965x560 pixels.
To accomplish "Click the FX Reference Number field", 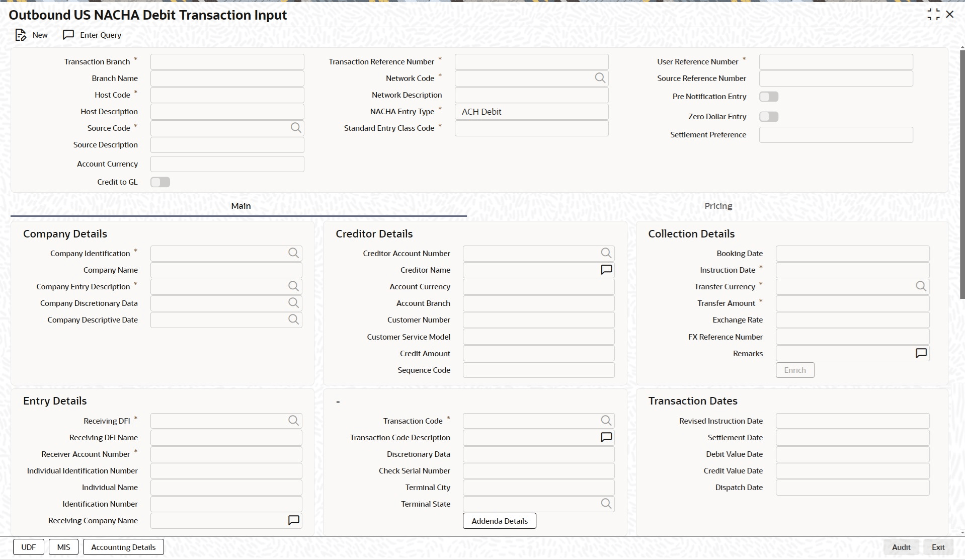I will (852, 337).
